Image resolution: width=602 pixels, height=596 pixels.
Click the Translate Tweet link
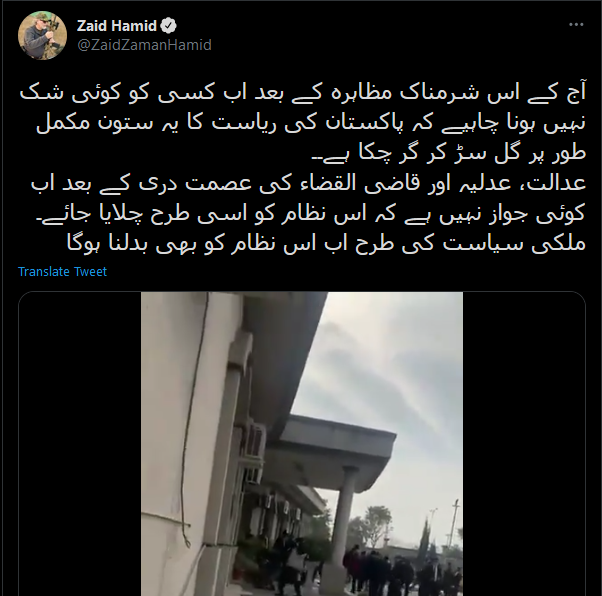point(62,272)
